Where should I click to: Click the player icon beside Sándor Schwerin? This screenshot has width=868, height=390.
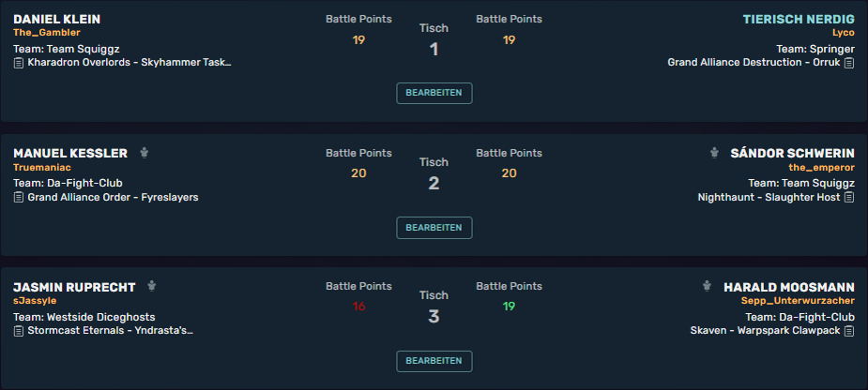pyautogui.click(x=715, y=153)
